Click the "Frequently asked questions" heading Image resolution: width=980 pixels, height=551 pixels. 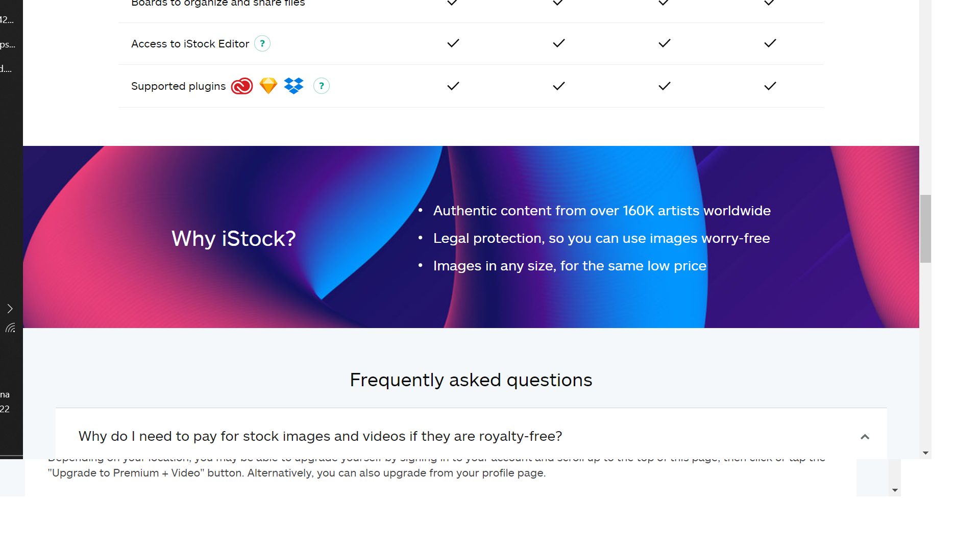[x=471, y=380]
